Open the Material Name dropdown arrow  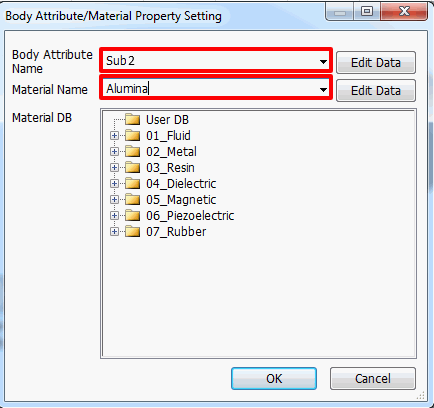click(x=323, y=89)
